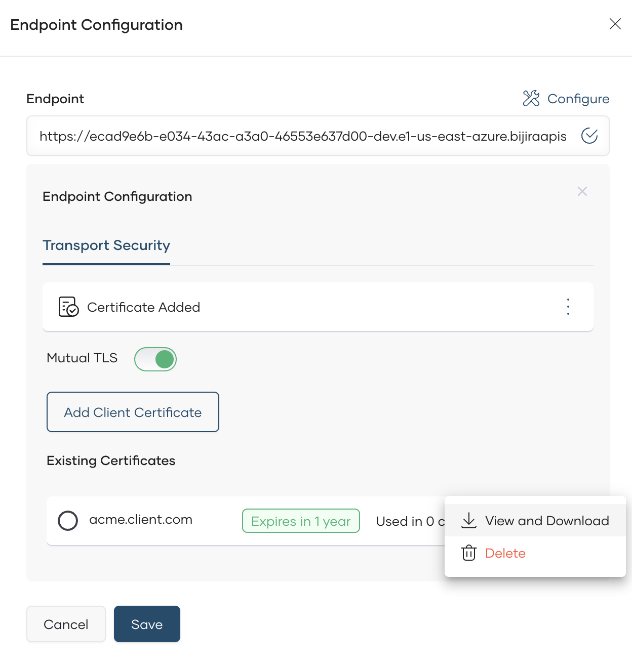The image size is (632, 672).
Task: Click the Configure link
Action: [x=578, y=99]
